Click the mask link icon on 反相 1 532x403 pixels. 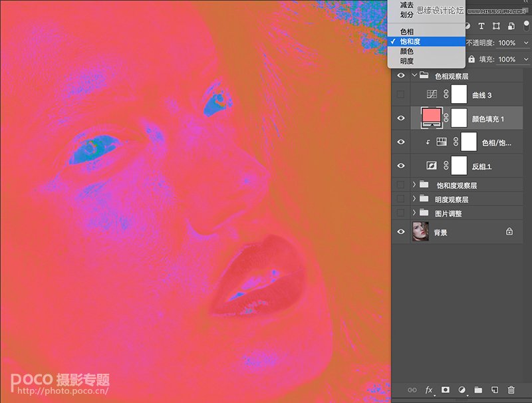446,166
